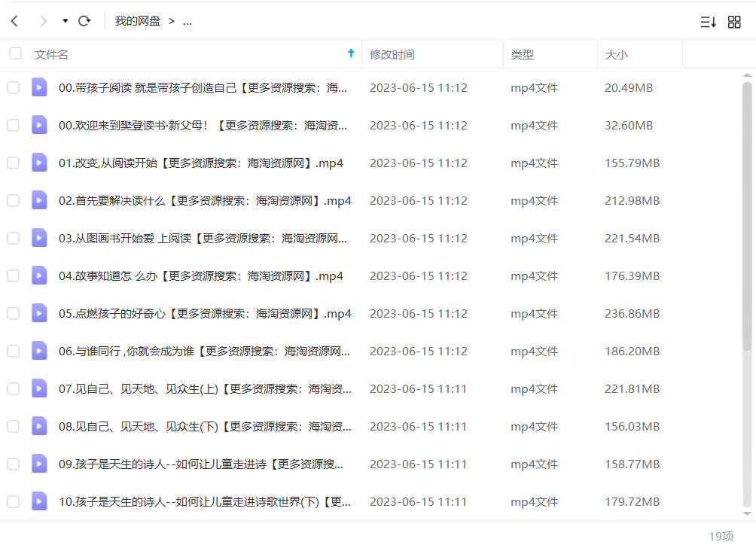
Task: Check the box for 01.改变,从阅读开始 file
Action: pos(13,163)
